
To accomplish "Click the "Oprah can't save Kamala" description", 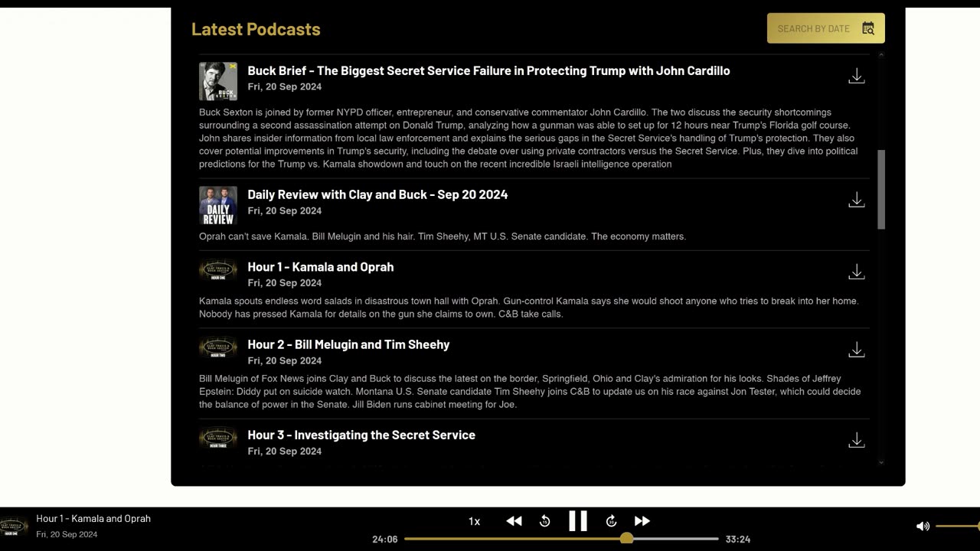I will (x=443, y=236).
